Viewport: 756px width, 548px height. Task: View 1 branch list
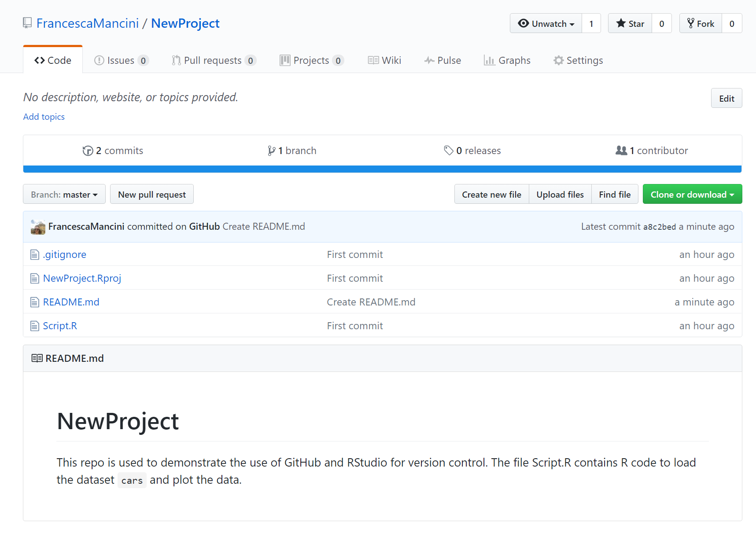click(x=292, y=151)
